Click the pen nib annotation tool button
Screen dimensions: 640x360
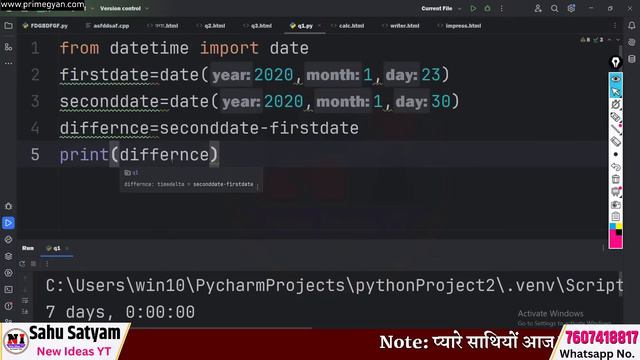616,62
